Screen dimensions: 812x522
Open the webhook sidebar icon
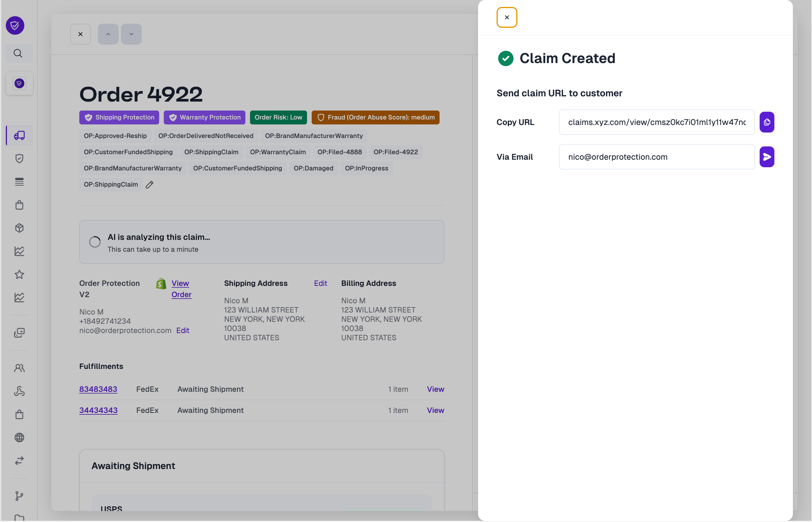click(x=19, y=391)
